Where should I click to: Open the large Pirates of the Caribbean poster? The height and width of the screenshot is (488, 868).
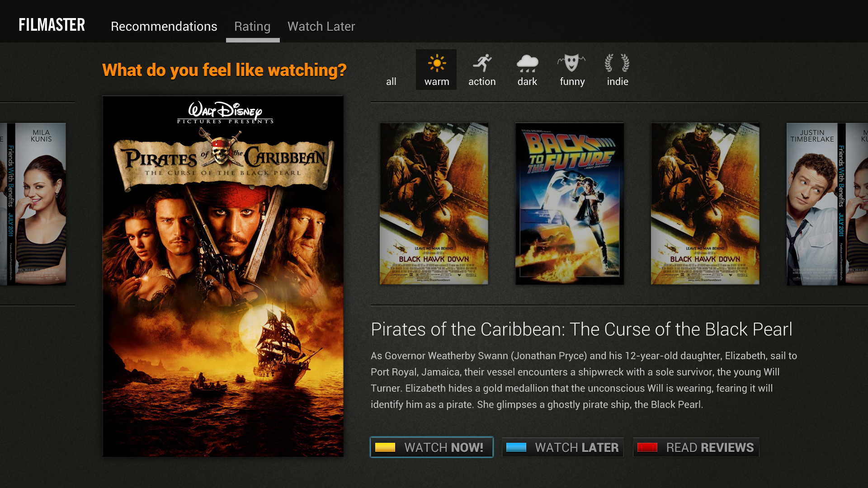223,276
